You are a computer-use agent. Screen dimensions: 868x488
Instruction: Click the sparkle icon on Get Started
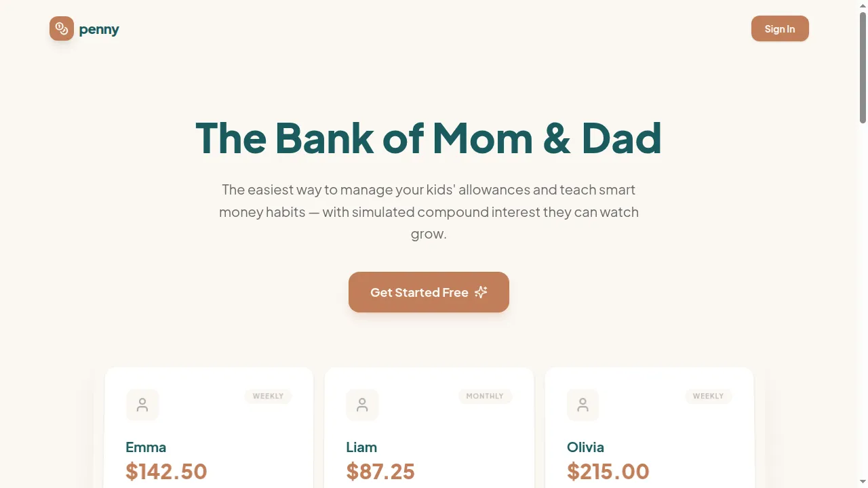(481, 292)
